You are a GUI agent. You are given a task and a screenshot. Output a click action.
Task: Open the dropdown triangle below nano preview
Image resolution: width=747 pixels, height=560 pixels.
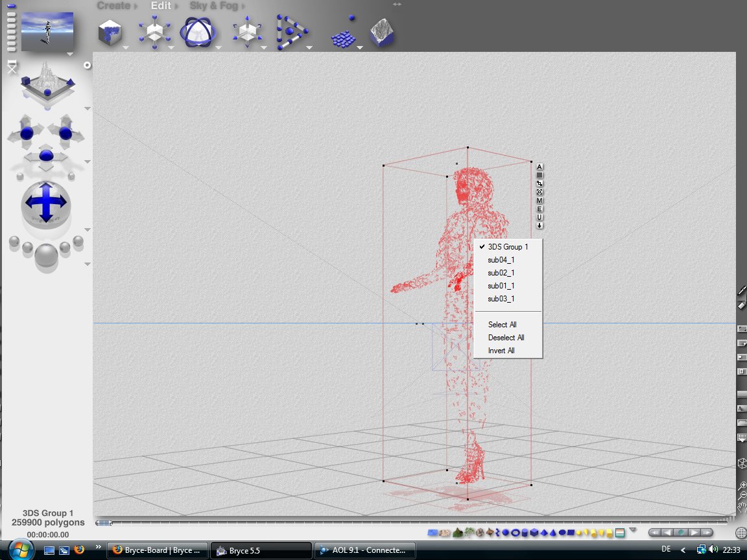tap(69, 54)
